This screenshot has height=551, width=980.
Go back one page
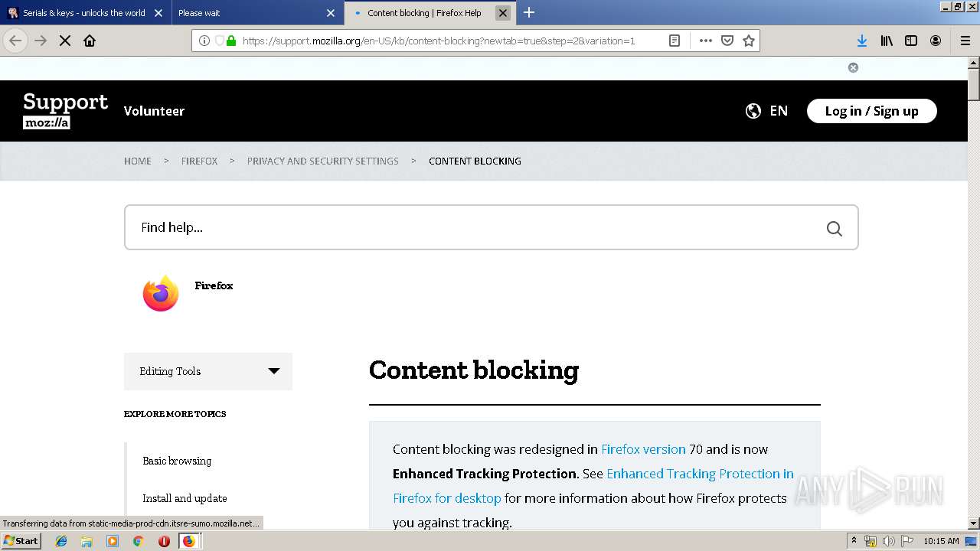[x=15, y=41]
